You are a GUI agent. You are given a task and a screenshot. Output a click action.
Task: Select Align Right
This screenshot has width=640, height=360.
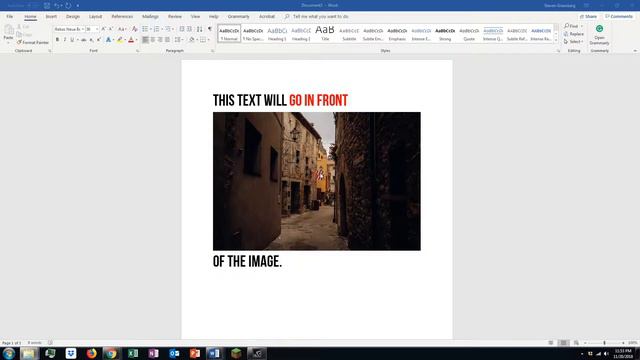[160, 40]
